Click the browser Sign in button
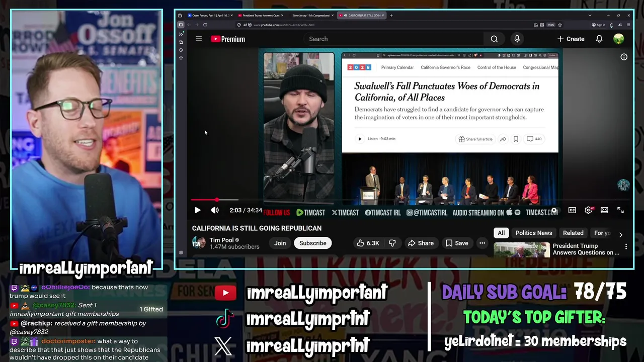 [598, 25]
